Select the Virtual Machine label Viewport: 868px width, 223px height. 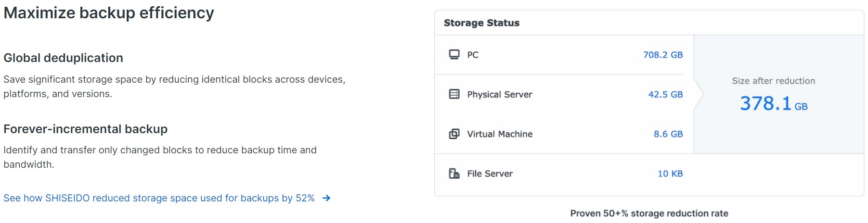click(499, 134)
